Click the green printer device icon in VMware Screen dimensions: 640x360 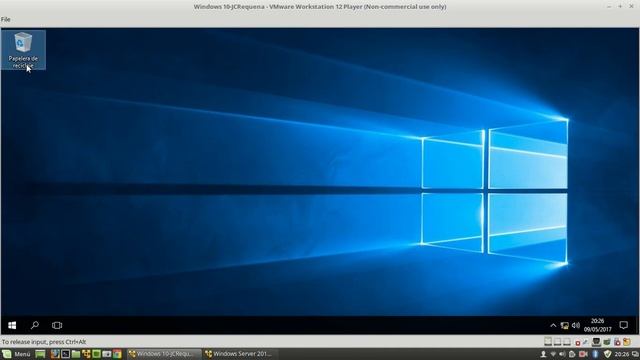click(x=607, y=342)
